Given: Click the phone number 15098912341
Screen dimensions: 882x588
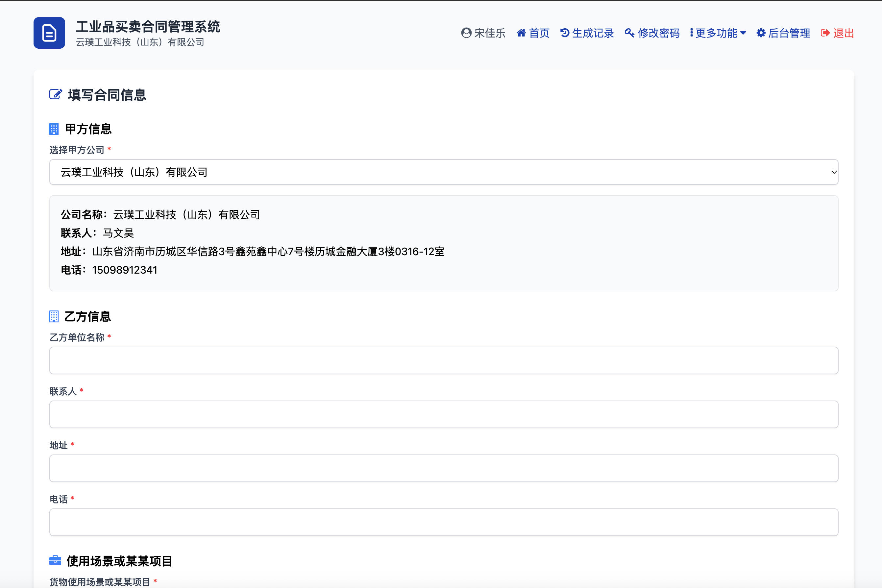Looking at the screenshot, I should (x=125, y=270).
